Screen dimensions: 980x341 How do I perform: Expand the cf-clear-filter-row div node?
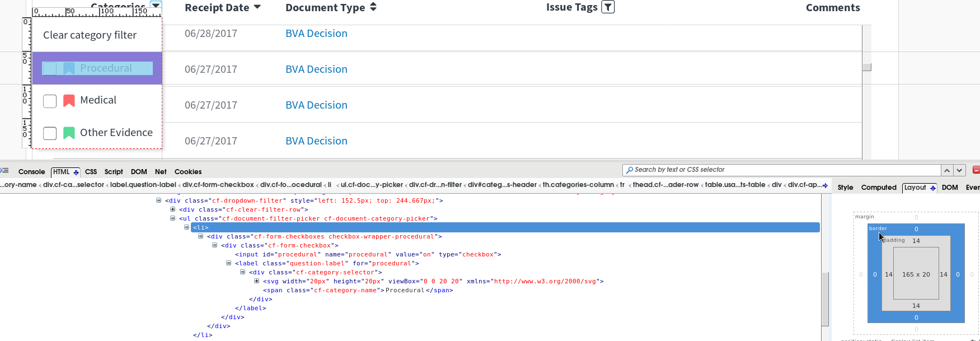173,209
